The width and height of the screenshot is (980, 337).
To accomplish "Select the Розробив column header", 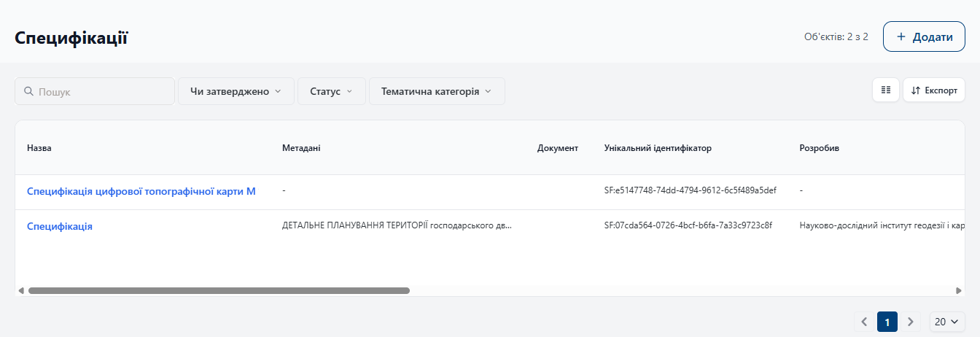I will [x=819, y=148].
